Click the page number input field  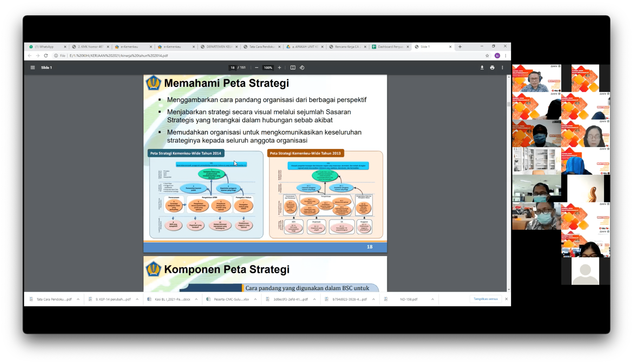click(x=232, y=68)
